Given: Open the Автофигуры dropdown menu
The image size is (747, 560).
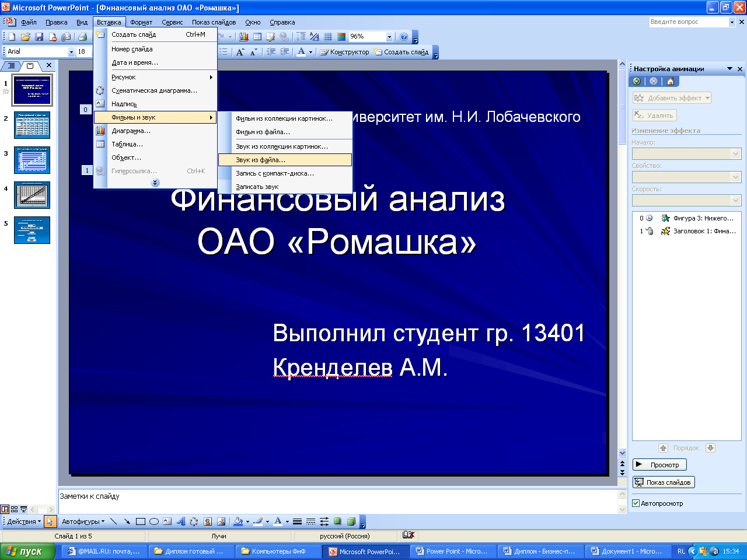Looking at the screenshot, I should [83, 521].
